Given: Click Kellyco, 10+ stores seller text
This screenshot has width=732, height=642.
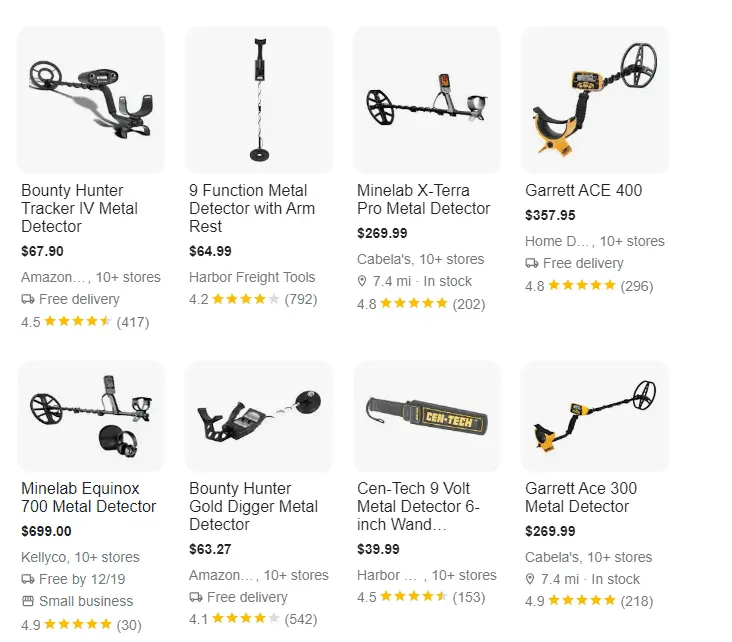Looking at the screenshot, I should pyautogui.click(x=80, y=557).
